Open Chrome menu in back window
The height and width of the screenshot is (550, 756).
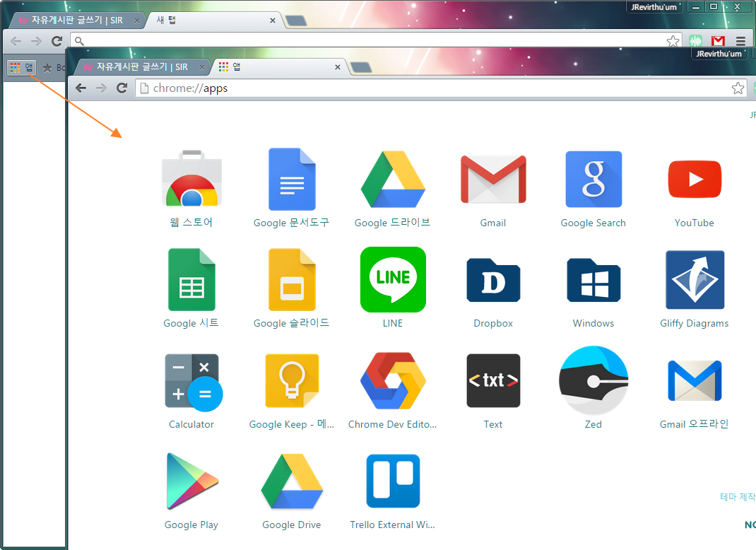tap(740, 41)
